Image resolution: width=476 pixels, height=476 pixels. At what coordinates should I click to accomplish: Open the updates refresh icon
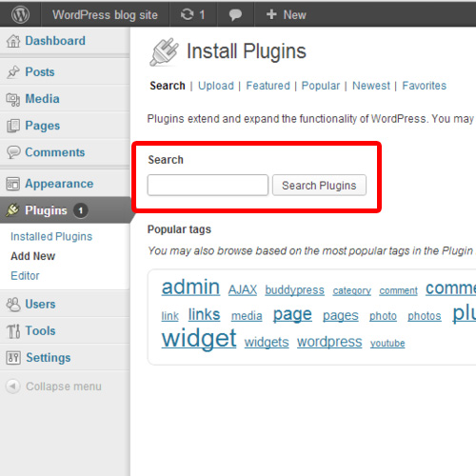pyautogui.click(x=187, y=14)
